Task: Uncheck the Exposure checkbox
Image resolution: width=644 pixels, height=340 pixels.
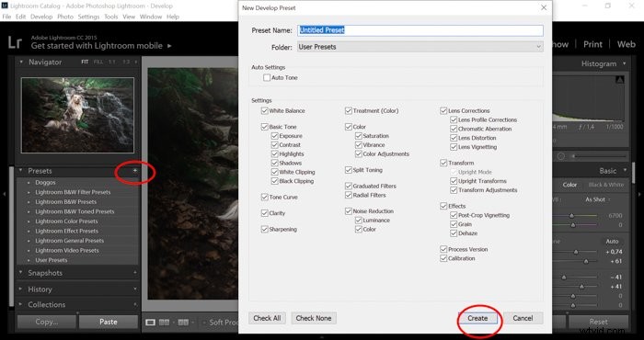Action: (x=274, y=136)
